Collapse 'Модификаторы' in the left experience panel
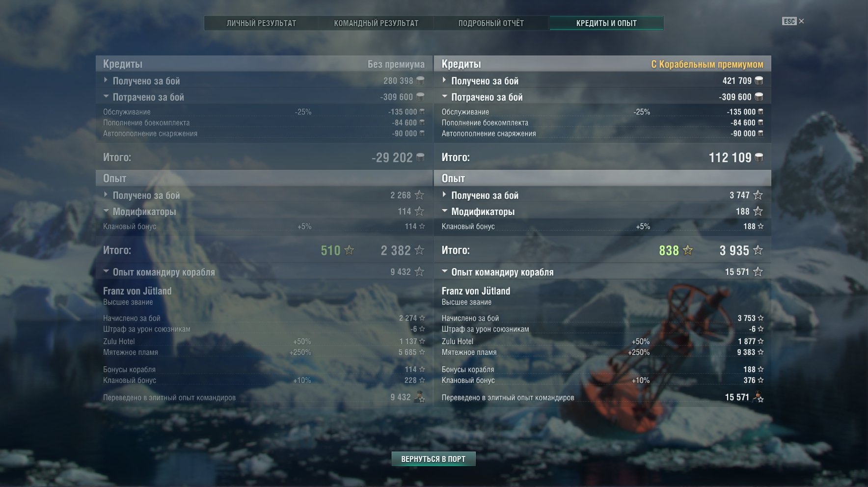The width and height of the screenshot is (868, 487). (264, 211)
